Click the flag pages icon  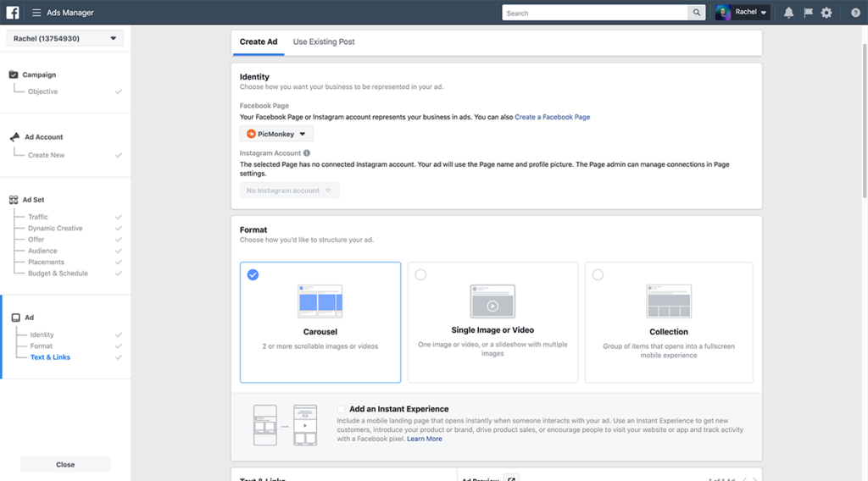pos(808,13)
